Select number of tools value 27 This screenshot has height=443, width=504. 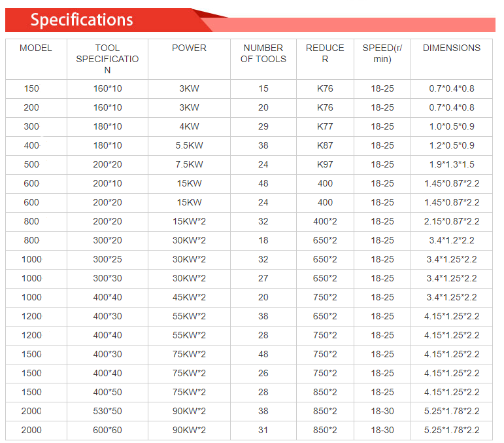point(263,278)
